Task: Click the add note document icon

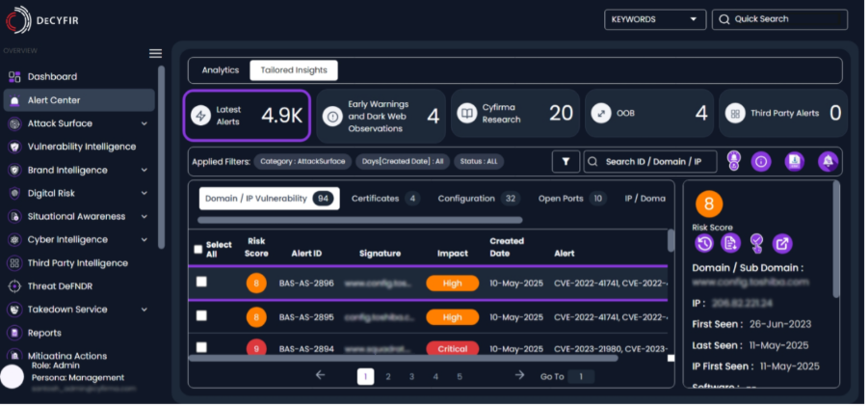Action: tap(730, 243)
